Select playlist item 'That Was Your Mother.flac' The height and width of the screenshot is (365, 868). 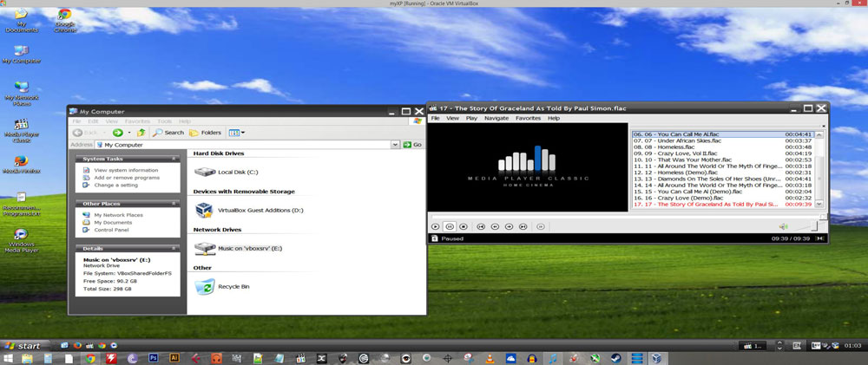click(x=723, y=160)
